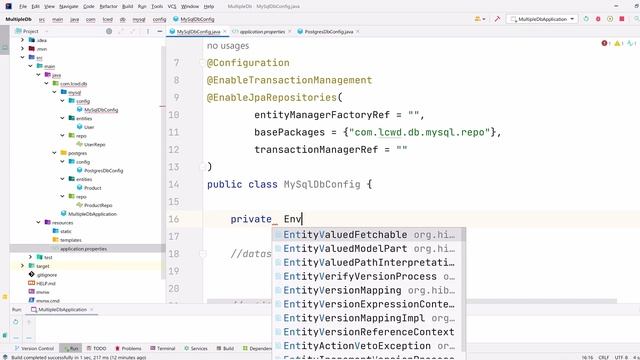The height and width of the screenshot is (360, 640).
Task: Open Search Everywhere magnifier icon
Action: coord(636,19)
